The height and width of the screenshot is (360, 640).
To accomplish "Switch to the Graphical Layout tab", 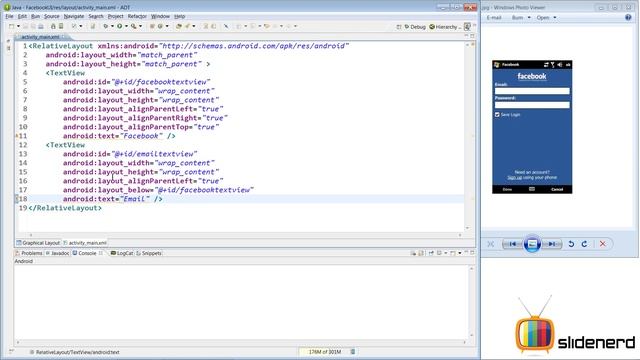I will click(38, 243).
